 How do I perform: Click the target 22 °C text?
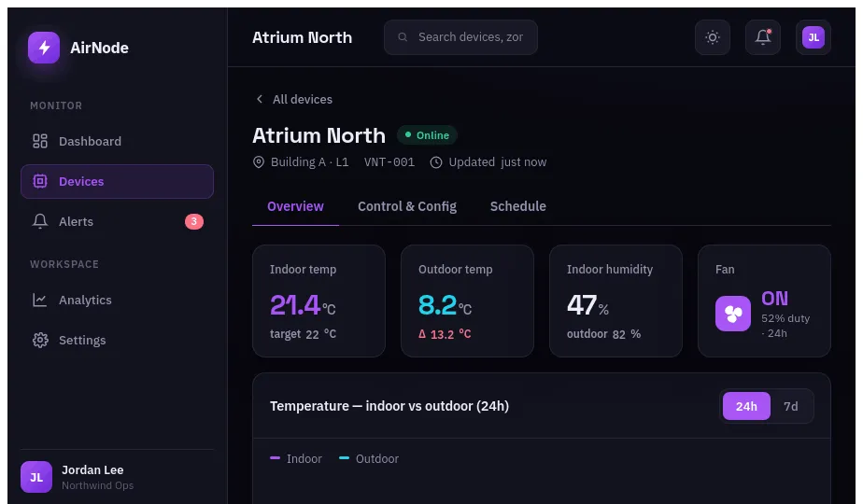pyautogui.click(x=303, y=334)
